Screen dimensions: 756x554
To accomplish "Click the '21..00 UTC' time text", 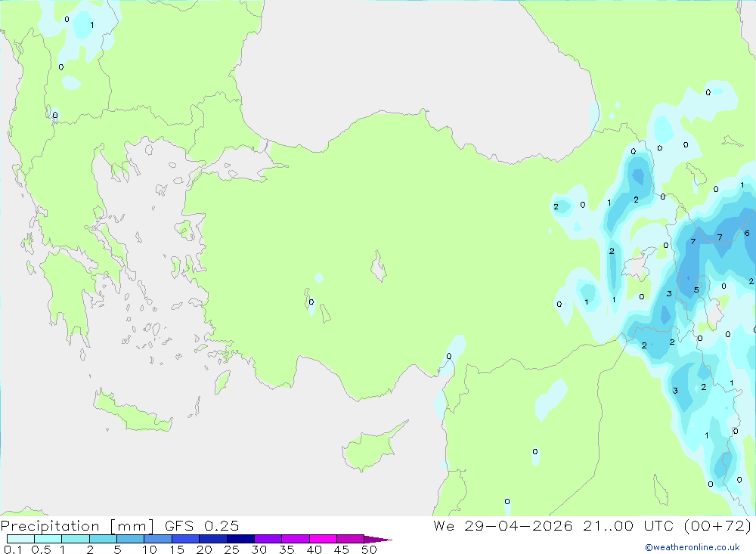I will pyautogui.click(x=627, y=525).
